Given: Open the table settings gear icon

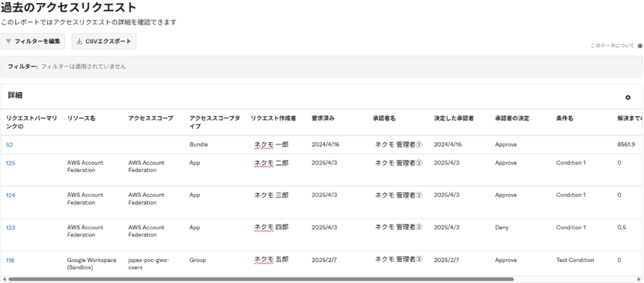Looking at the screenshot, I should point(628,97).
